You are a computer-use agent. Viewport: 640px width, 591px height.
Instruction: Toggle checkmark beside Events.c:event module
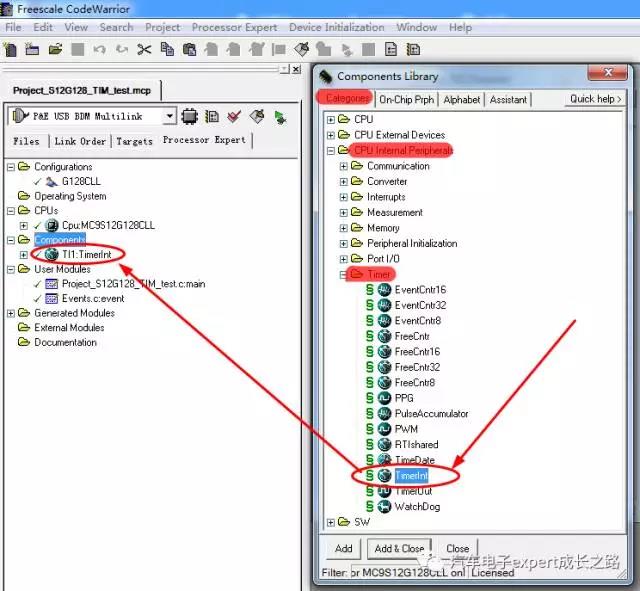point(39,299)
